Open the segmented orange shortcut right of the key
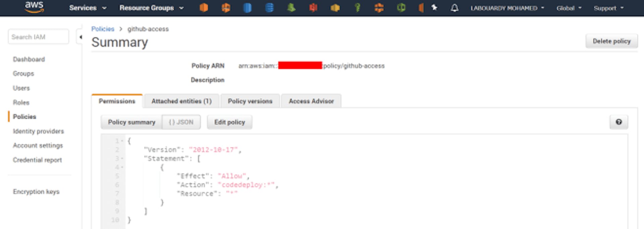 (379, 7)
